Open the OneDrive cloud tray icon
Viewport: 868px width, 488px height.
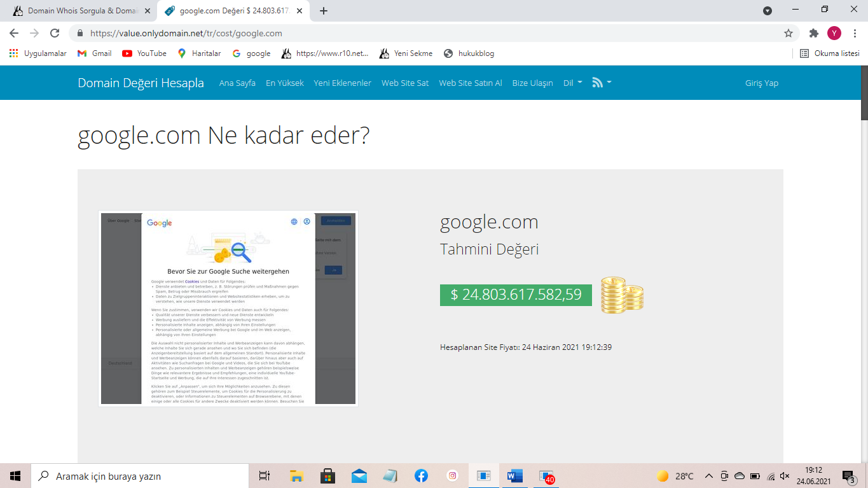pos(740,476)
